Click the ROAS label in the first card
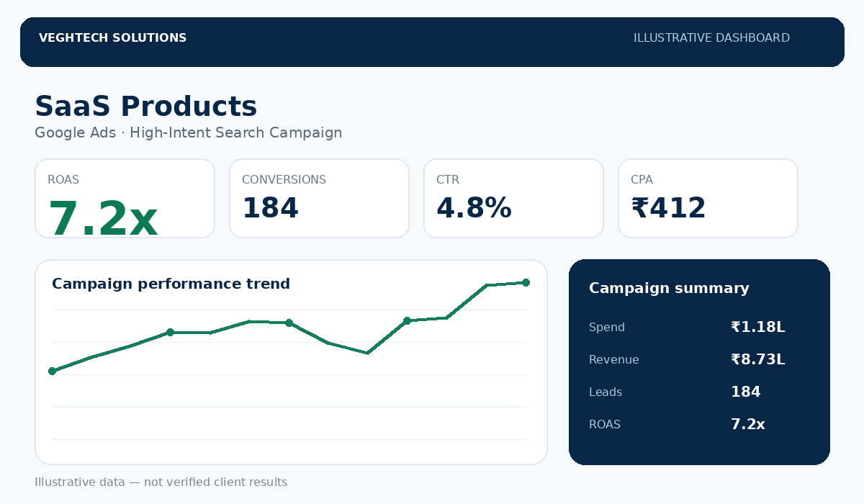The image size is (864, 504). point(63,180)
